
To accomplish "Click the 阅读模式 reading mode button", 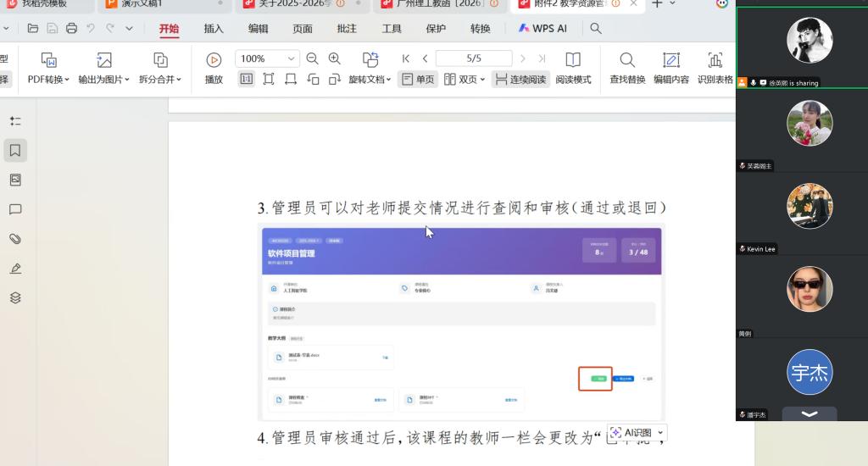I will click(x=573, y=68).
